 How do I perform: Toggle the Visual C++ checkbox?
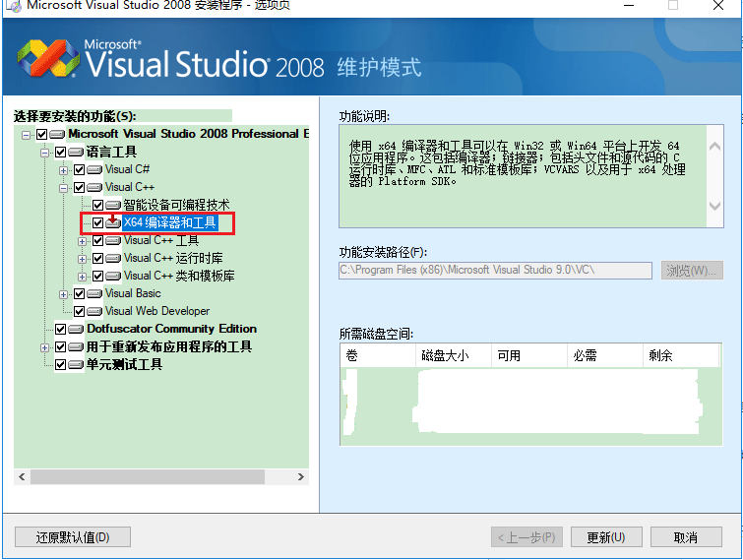(79, 188)
